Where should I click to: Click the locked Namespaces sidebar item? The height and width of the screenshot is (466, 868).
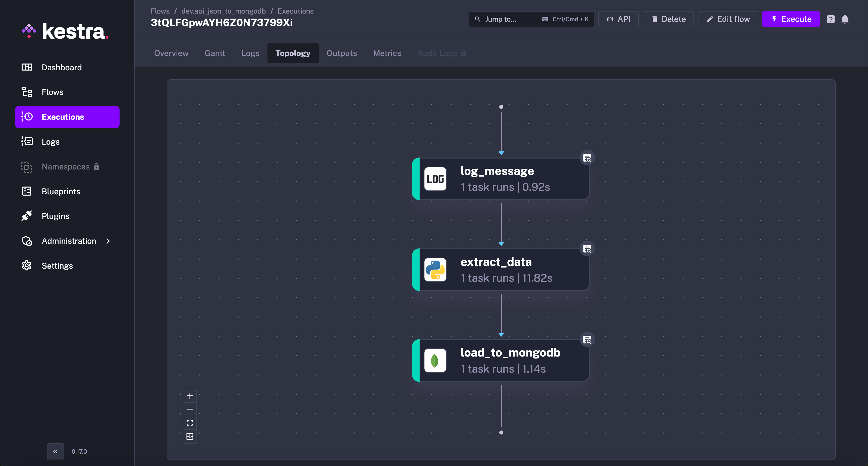[x=67, y=166]
